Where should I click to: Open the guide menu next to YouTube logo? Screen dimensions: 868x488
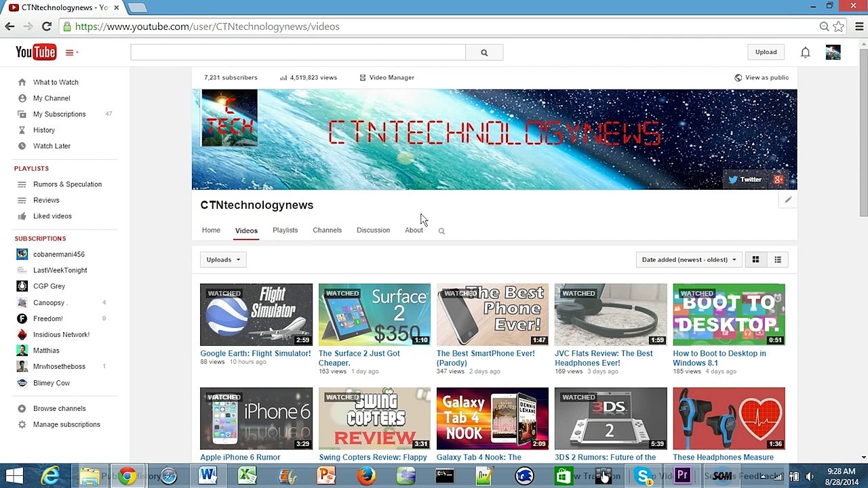71,52
